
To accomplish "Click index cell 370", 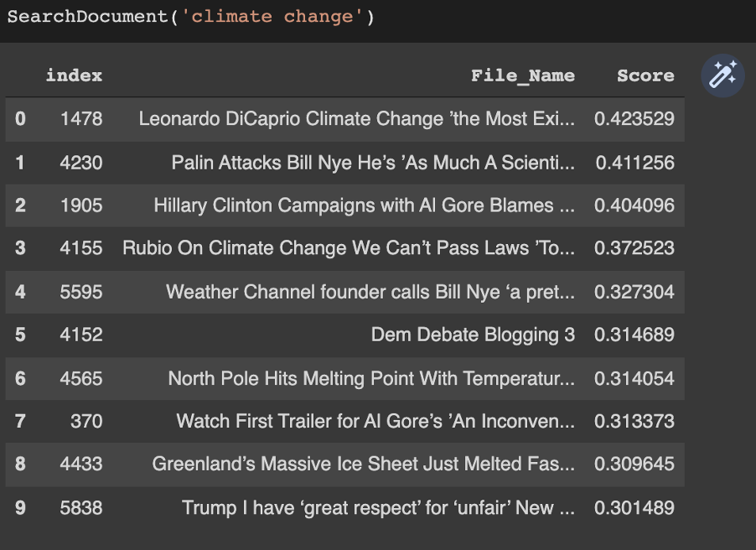I will (x=86, y=422).
